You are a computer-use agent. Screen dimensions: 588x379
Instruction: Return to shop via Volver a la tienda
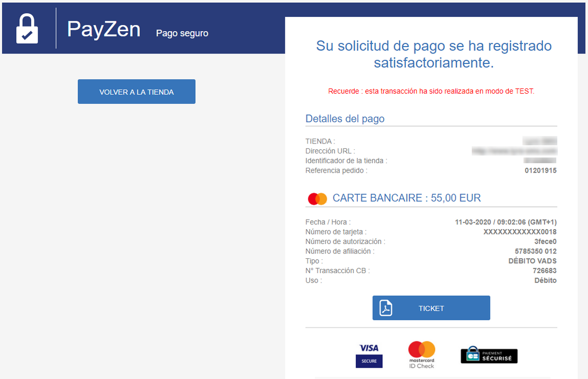click(137, 92)
